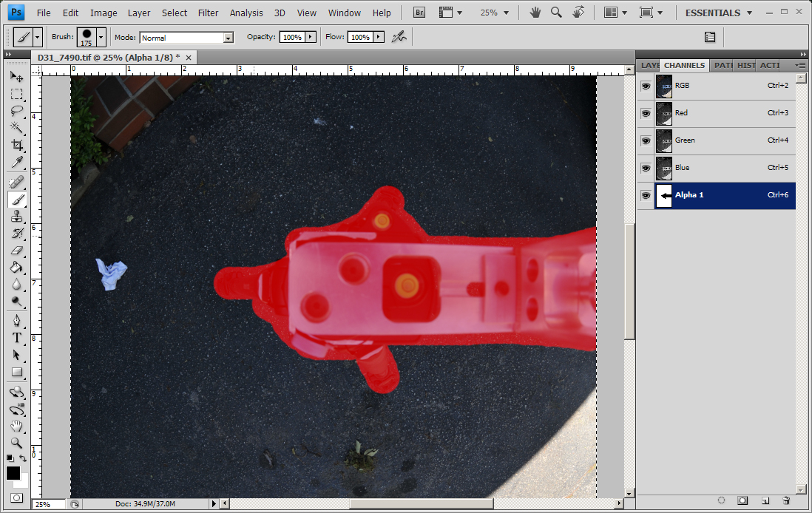This screenshot has width=812, height=513.
Task: Open the File menu
Action: pos(44,13)
